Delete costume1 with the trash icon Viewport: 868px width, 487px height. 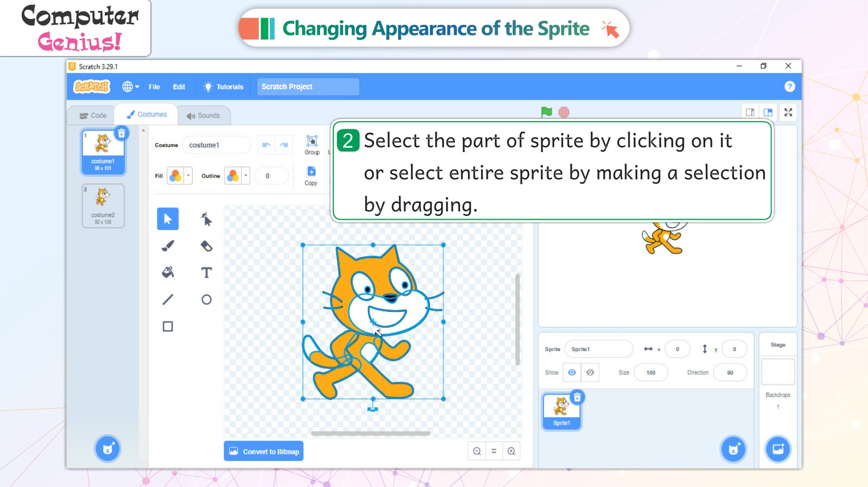tap(122, 134)
